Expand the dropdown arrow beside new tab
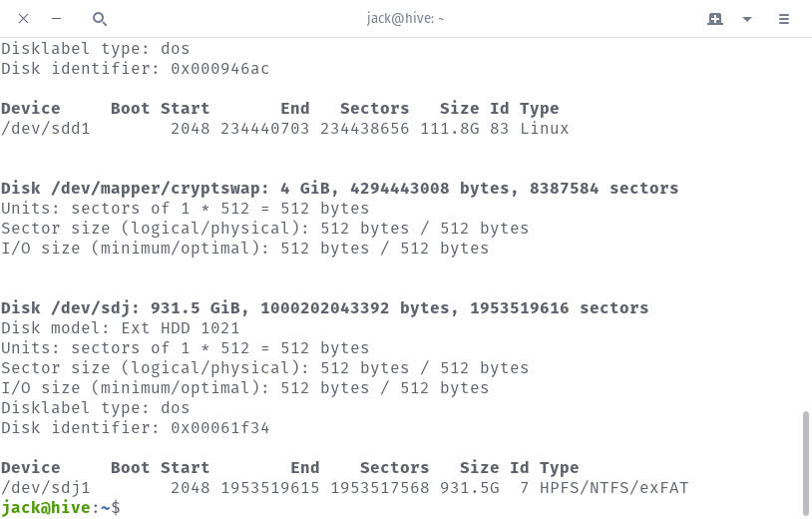The width and height of the screenshot is (812, 519). click(747, 19)
